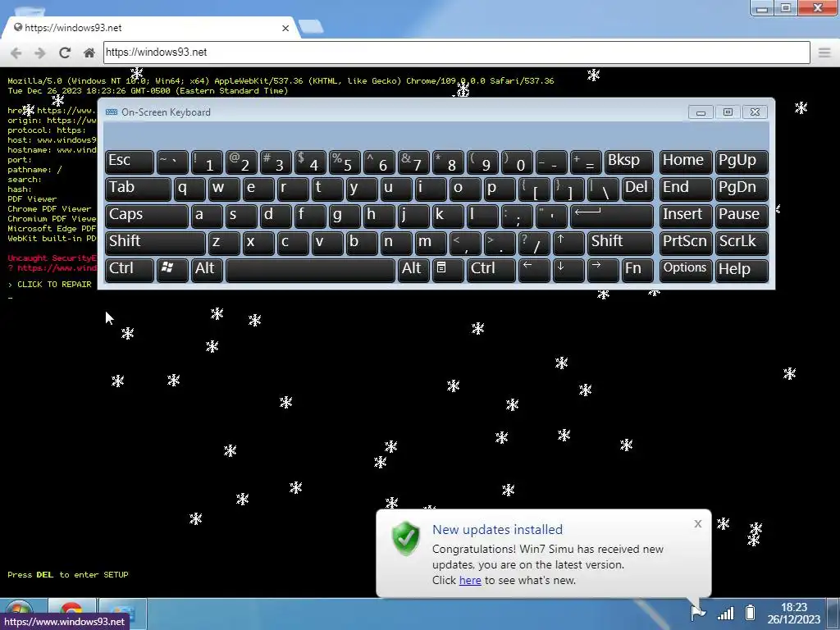Screen dimensions: 840x630
Task: Click the Tab key on keyboard
Action: (138, 189)
